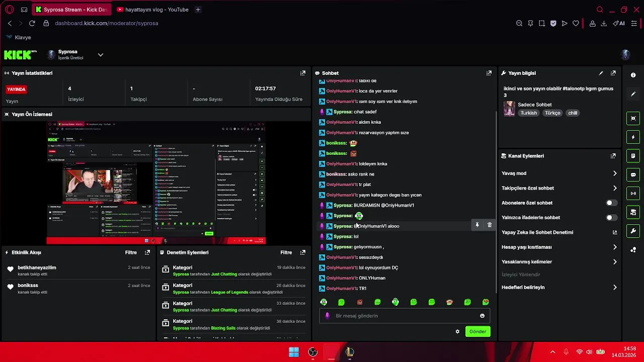Open Windows Start menu

pos(294,352)
